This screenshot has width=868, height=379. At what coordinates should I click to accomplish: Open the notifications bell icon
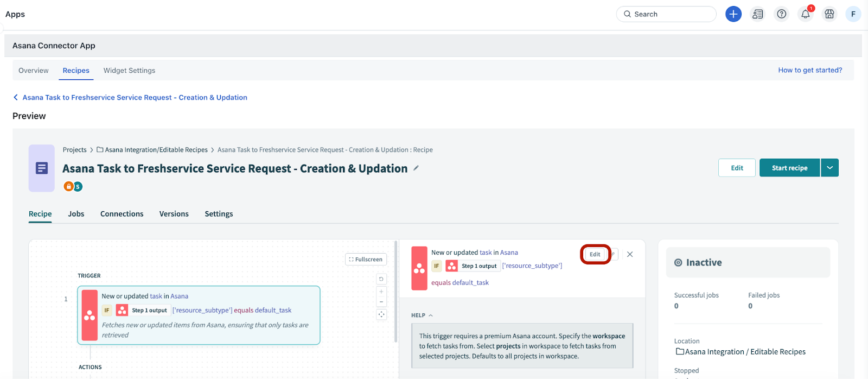(806, 14)
